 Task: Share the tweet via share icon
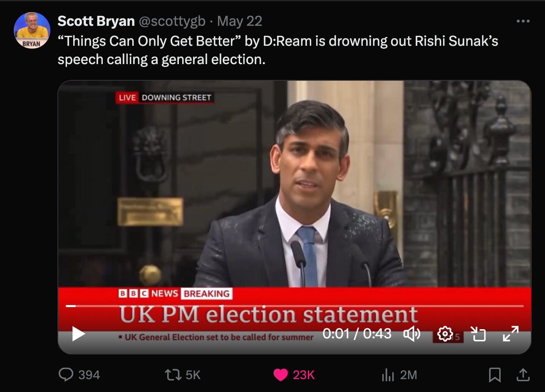(x=522, y=375)
